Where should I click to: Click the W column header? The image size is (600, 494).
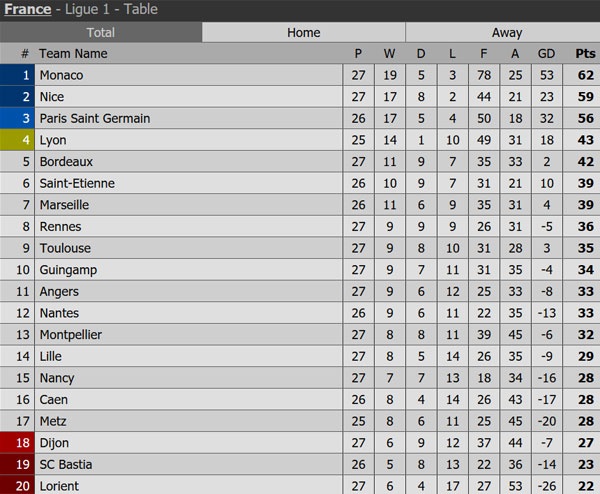[x=389, y=54]
